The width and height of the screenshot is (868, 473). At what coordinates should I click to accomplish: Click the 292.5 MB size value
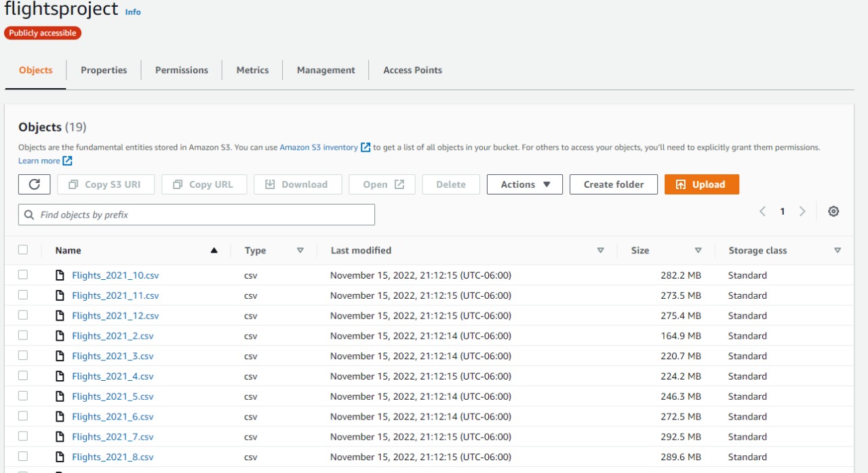point(681,436)
